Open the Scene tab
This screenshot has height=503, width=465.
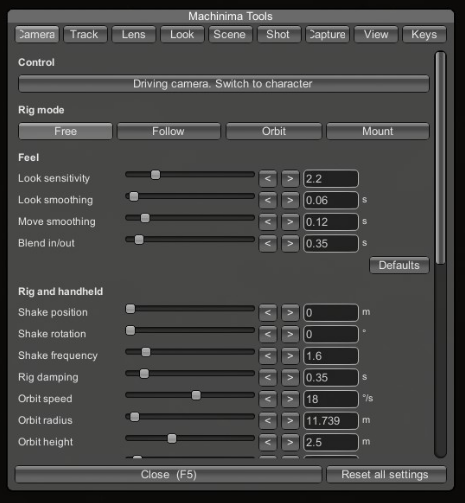[x=230, y=34]
